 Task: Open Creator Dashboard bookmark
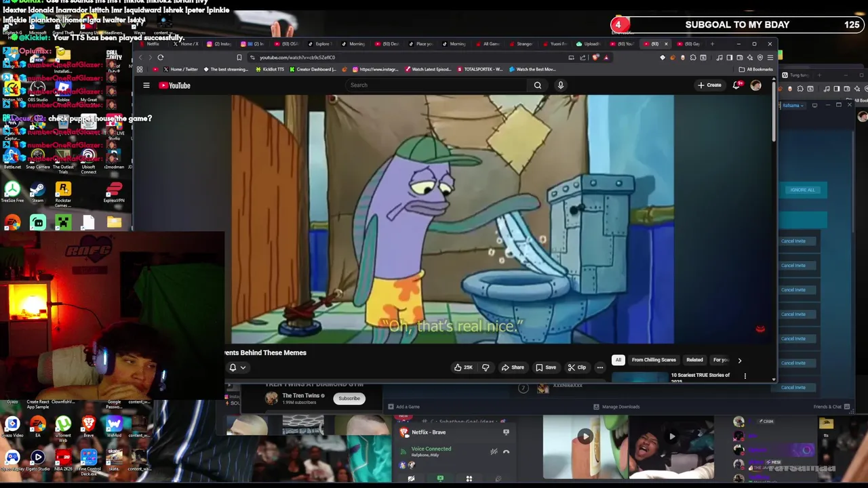click(x=313, y=69)
